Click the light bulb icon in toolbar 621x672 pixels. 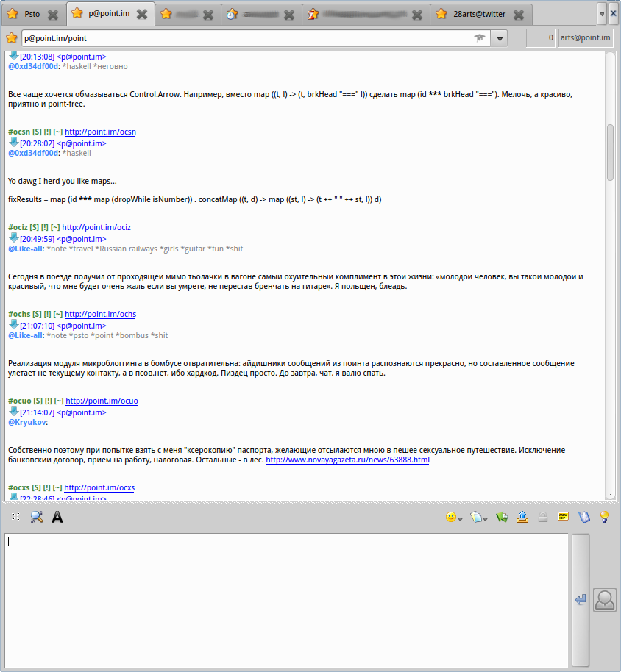pos(605,517)
